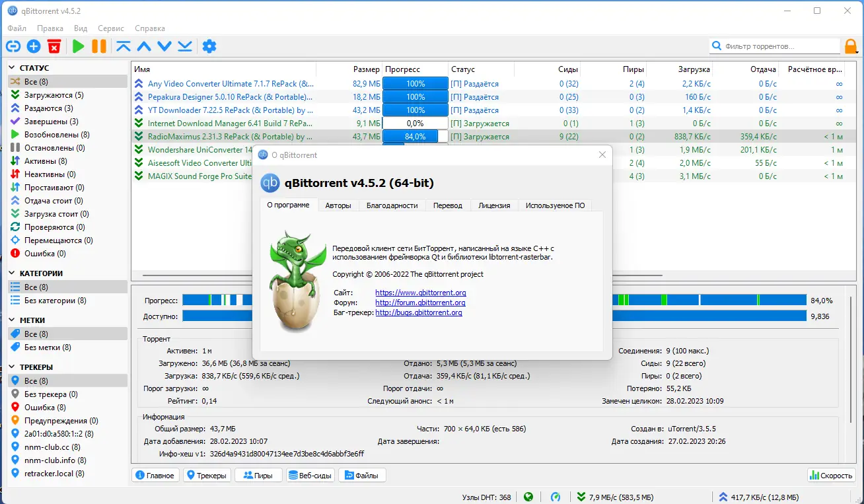Click the green resume torrent toolbar icon
This screenshot has width=864, height=504.
click(x=79, y=46)
